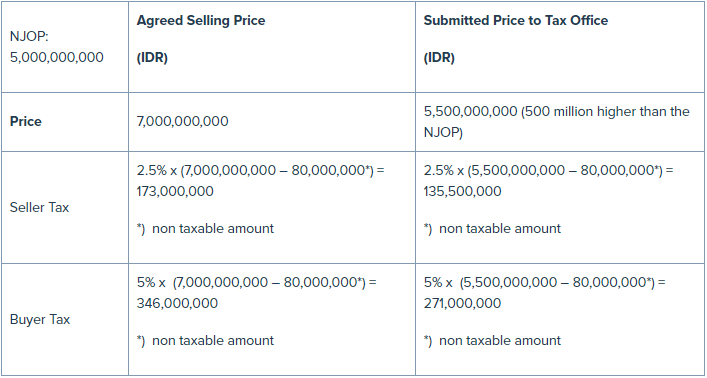
Task: Select the Seller Tax row label
Action: tap(39, 207)
